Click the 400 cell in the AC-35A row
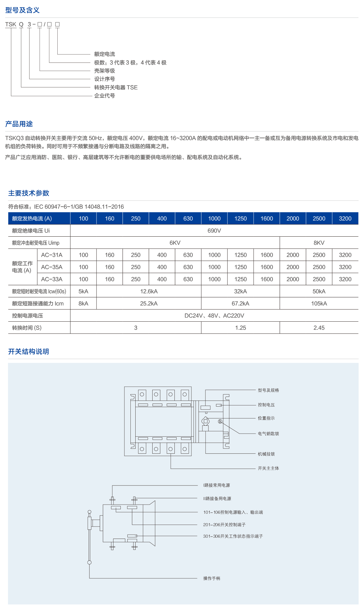 pos(162,267)
